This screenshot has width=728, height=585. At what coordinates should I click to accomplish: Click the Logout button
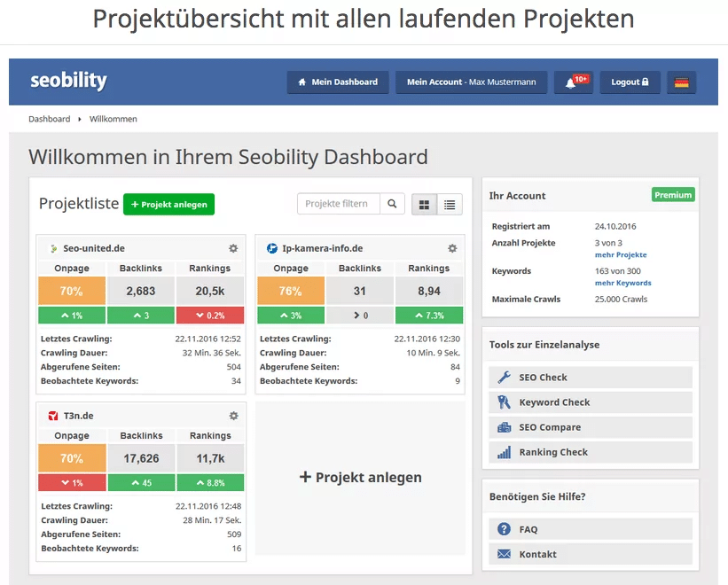pos(630,82)
